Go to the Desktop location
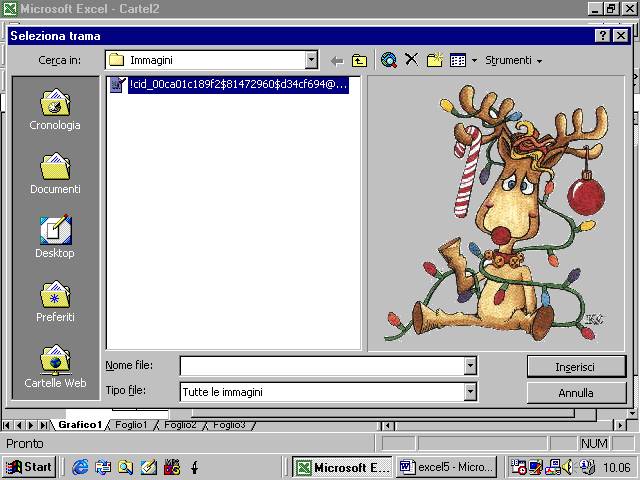 pyautogui.click(x=55, y=237)
